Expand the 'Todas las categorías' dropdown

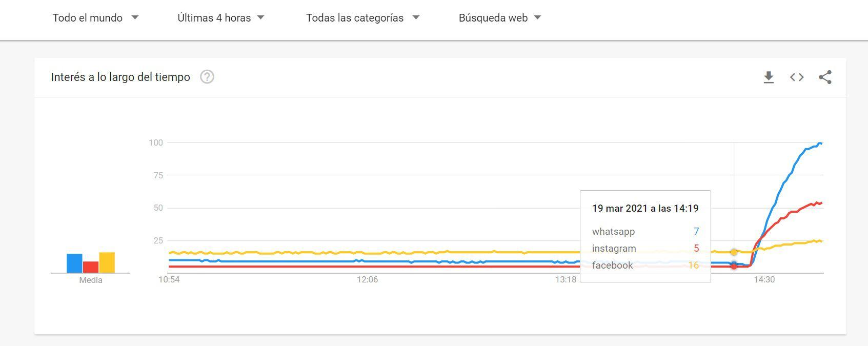pos(362,18)
